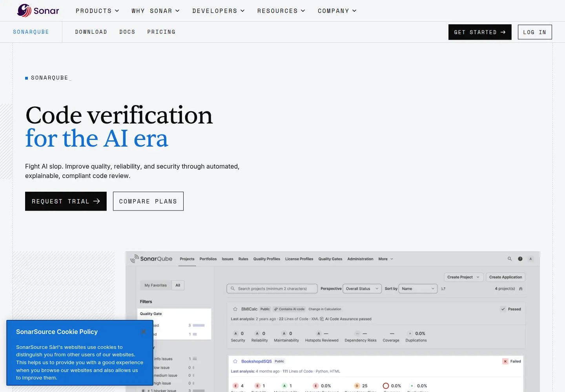This screenshot has height=392, width=565.
Task: Open the Docs link in sub-navigation
Action: [127, 32]
